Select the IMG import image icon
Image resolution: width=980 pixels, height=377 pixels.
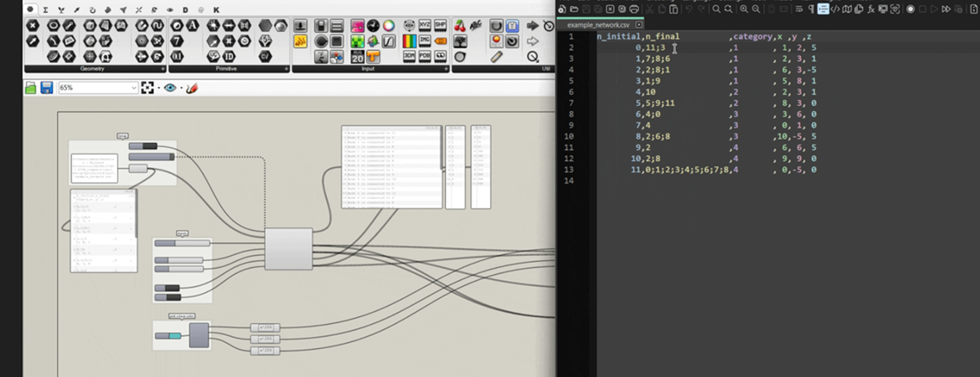pos(425,41)
